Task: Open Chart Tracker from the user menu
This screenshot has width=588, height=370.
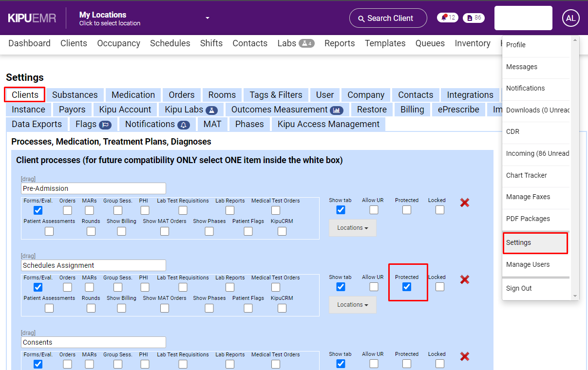Action: (x=536, y=175)
